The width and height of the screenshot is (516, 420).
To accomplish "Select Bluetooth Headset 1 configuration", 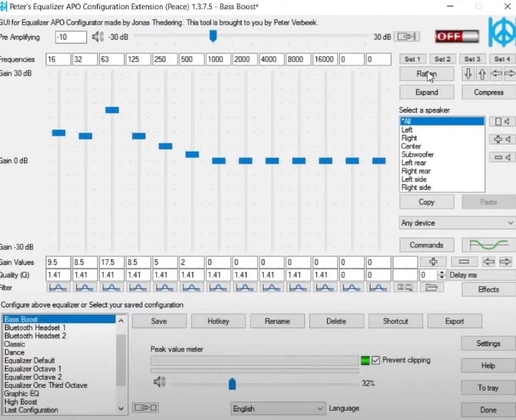I will 35,327.
